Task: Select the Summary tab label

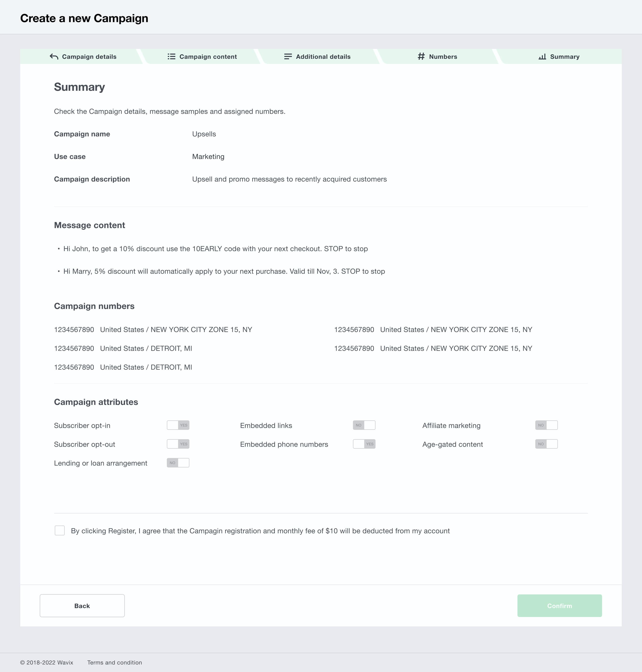Action: click(564, 57)
